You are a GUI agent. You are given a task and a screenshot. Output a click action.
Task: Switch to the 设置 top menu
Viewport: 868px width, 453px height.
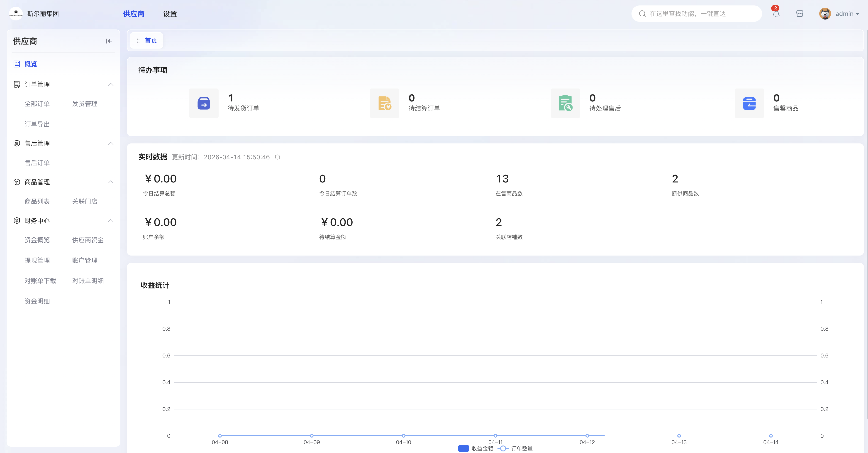pos(170,14)
